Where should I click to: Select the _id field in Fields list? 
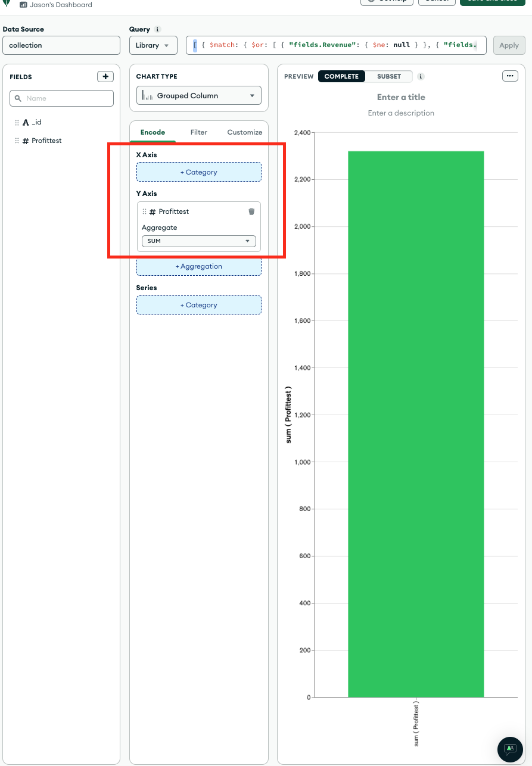point(36,122)
